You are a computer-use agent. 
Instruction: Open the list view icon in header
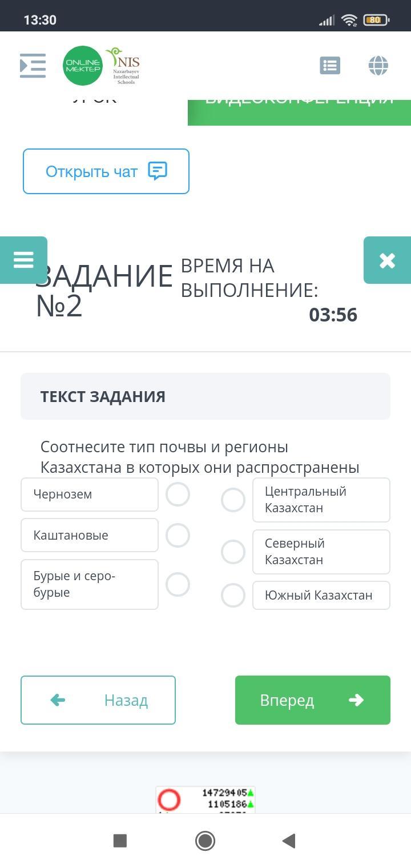[x=330, y=66]
